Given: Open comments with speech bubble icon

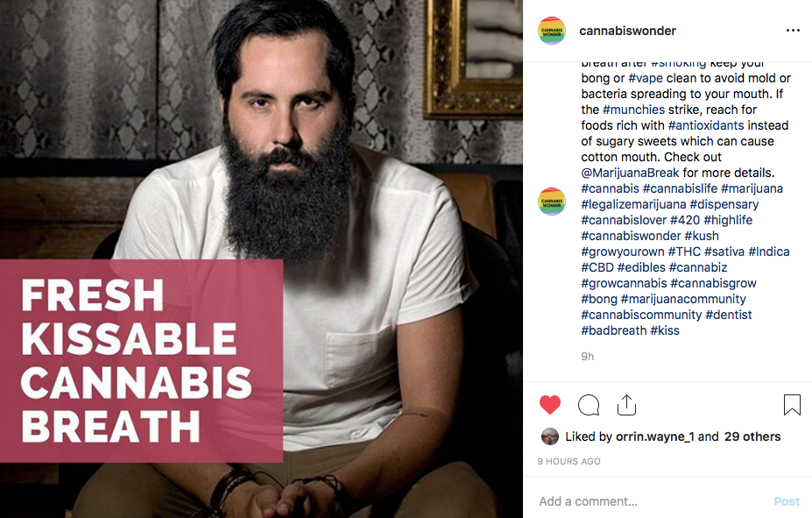Looking at the screenshot, I should coord(589,405).
